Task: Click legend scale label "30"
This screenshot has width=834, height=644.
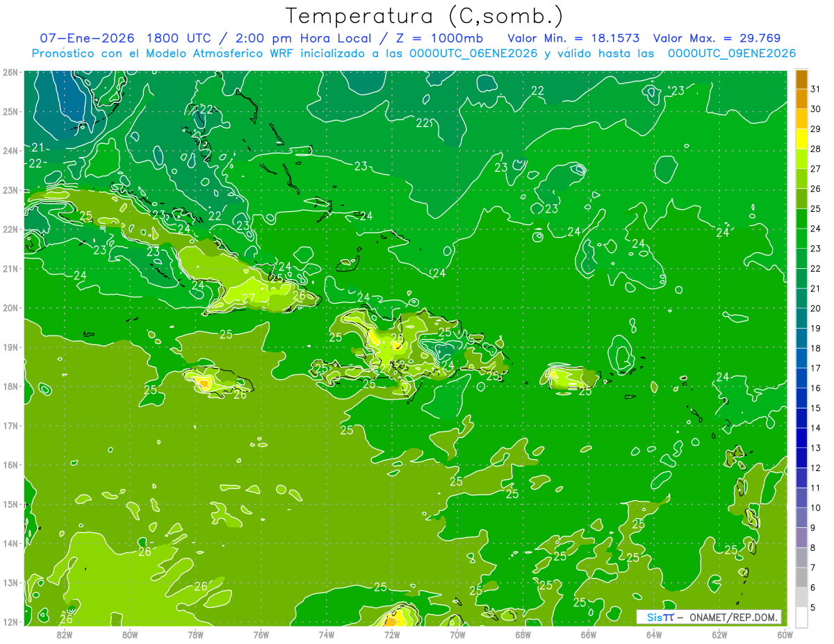Action: pos(816,109)
